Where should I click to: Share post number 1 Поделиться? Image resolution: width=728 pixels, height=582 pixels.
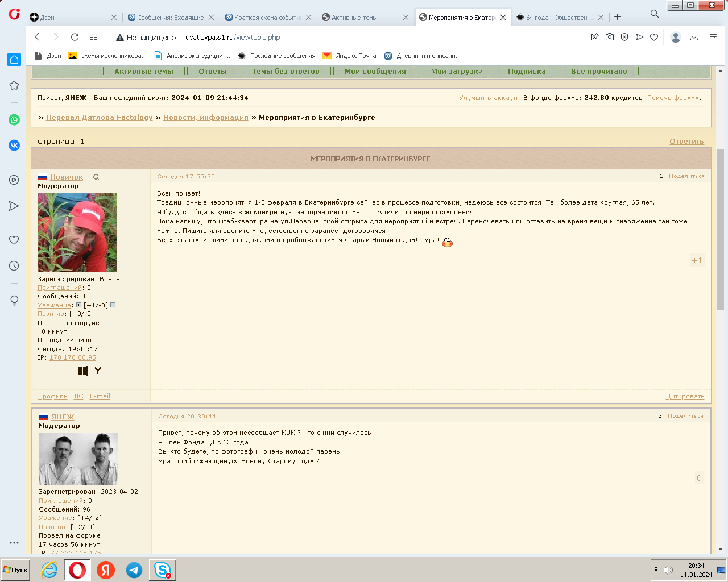pos(686,176)
